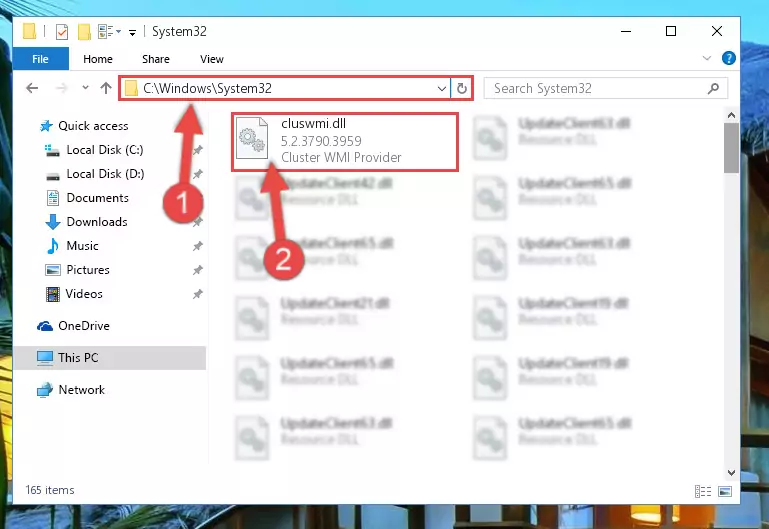Click the Downloads arrow icon in sidebar
The height and width of the screenshot is (529, 769).
[53, 222]
